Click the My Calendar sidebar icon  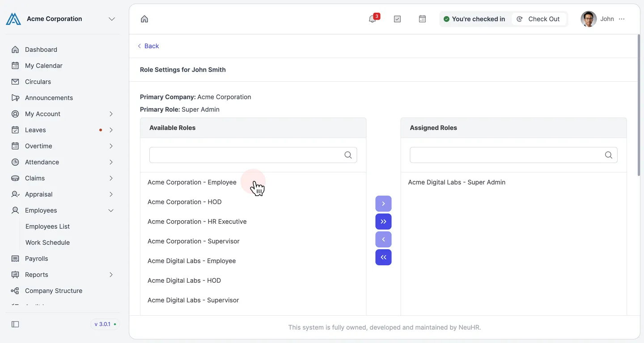(15, 66)
